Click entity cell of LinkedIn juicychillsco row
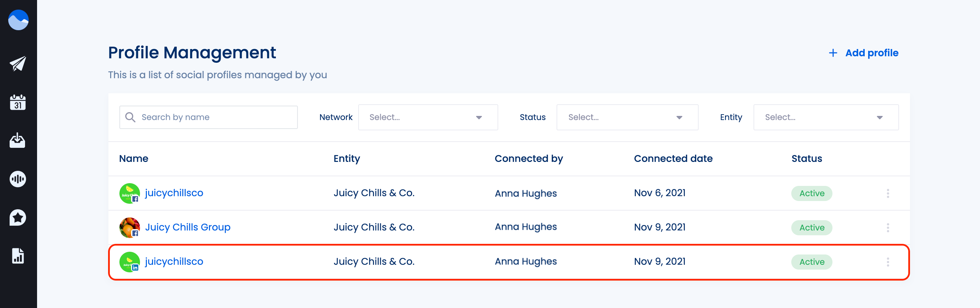Screen dimensions: 980x308 tap(374, 261)
